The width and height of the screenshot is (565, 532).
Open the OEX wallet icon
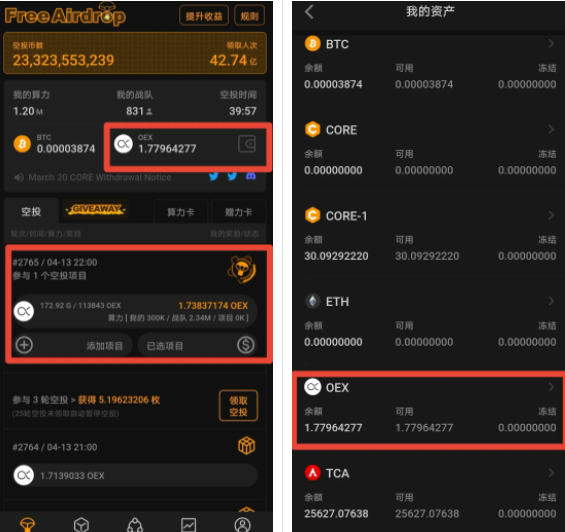(x=247, y=144)
